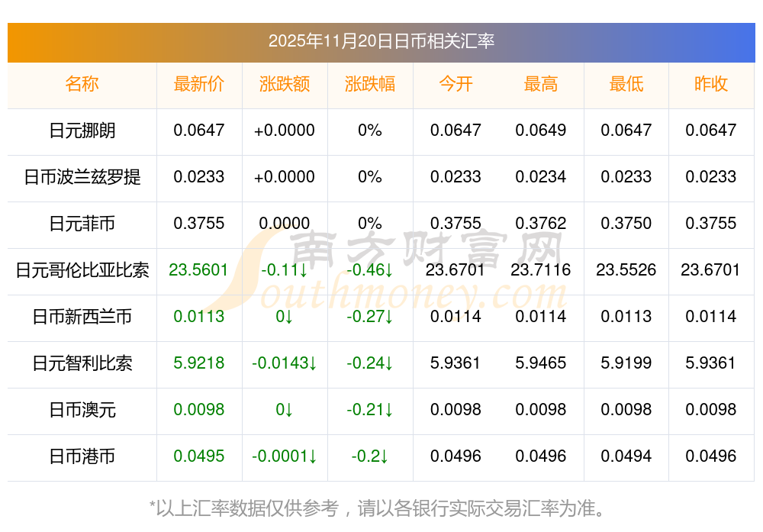
Task: Click the 2025年11月20日日币相关汇率 title banner
Action: click(381, 41)
